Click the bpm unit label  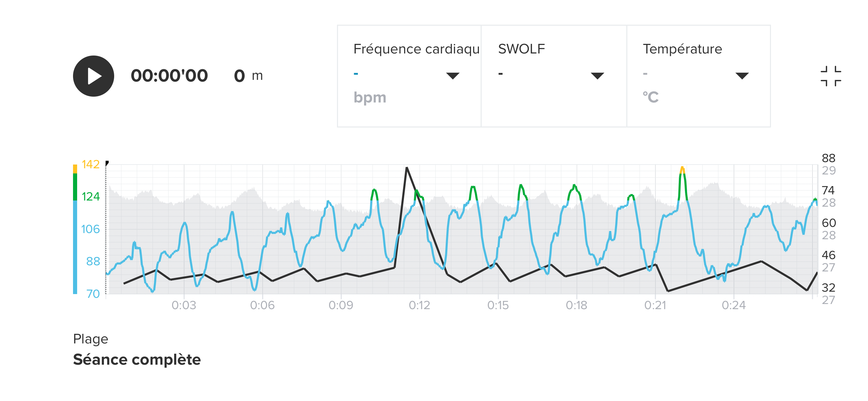click(370, 98)
